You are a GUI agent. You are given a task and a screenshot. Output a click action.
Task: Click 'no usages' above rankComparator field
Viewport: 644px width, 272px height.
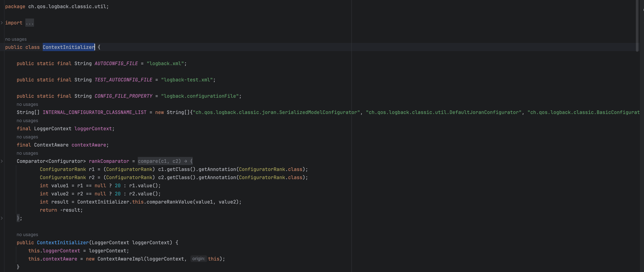(x=27, y=153)
